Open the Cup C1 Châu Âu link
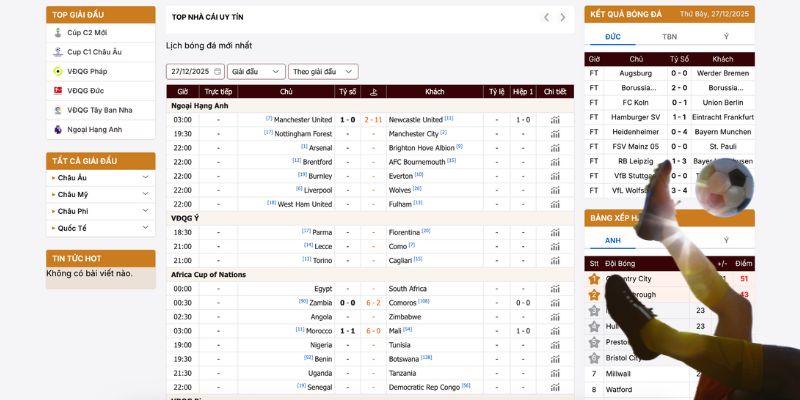This screenshot has height=400, width=800. pos(94,52)
